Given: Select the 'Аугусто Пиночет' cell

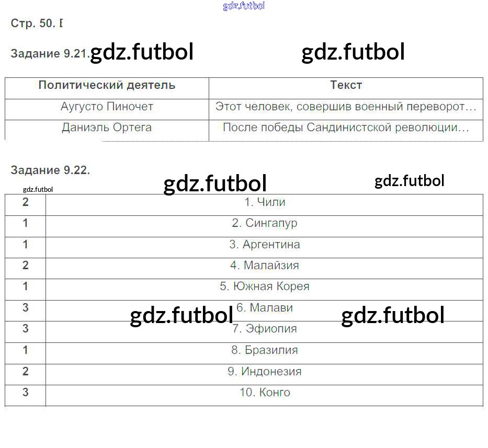Looking at the screenshot, I should pyautogui.click(x=107, y=107).
